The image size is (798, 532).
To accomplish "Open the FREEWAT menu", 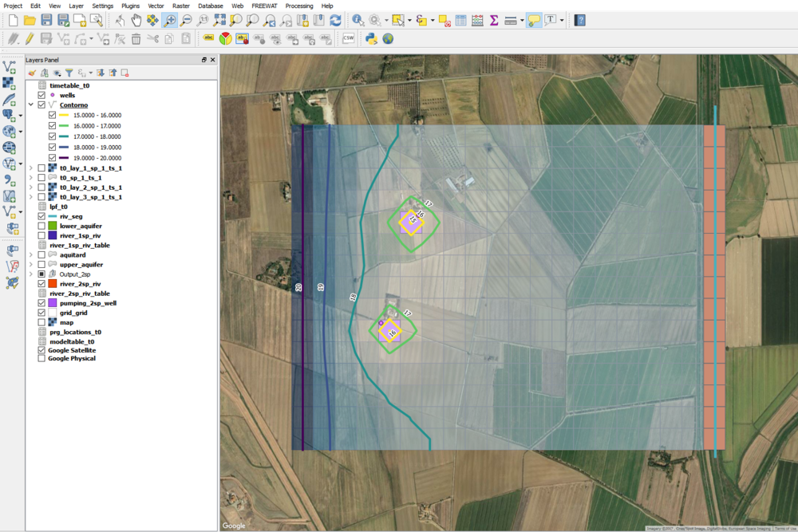I will pos(263,6).
